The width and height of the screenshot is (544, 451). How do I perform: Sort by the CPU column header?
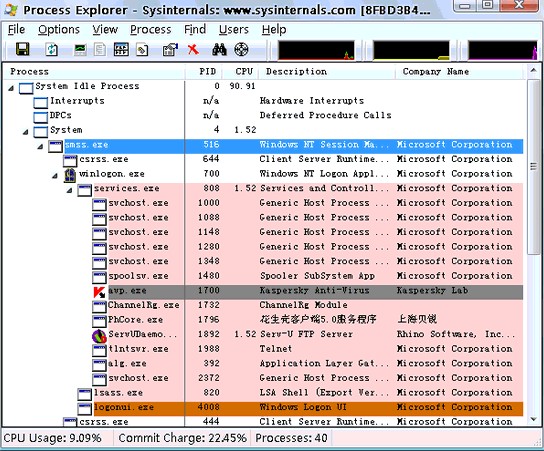241,72
